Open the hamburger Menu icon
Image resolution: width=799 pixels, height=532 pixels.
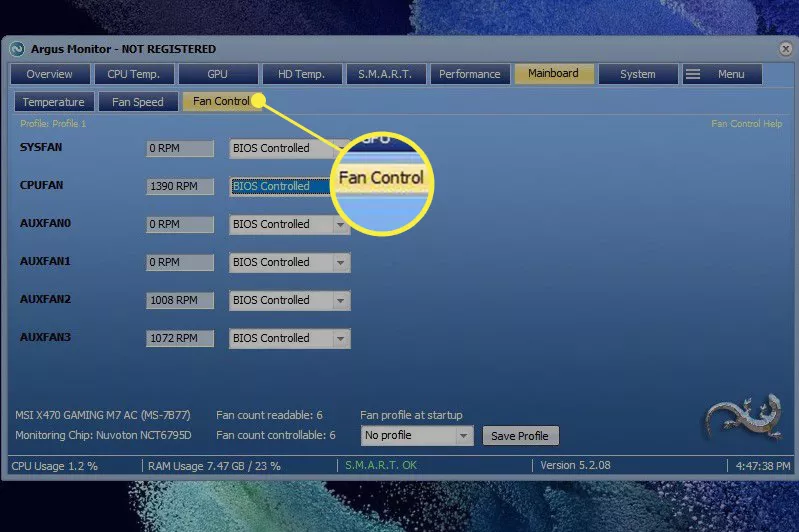click(693, 74)
